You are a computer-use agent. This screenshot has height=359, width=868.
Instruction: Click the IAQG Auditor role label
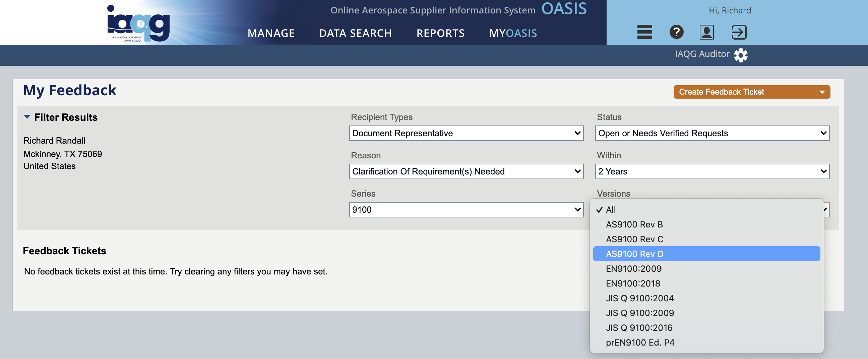(x=702, y=54)
